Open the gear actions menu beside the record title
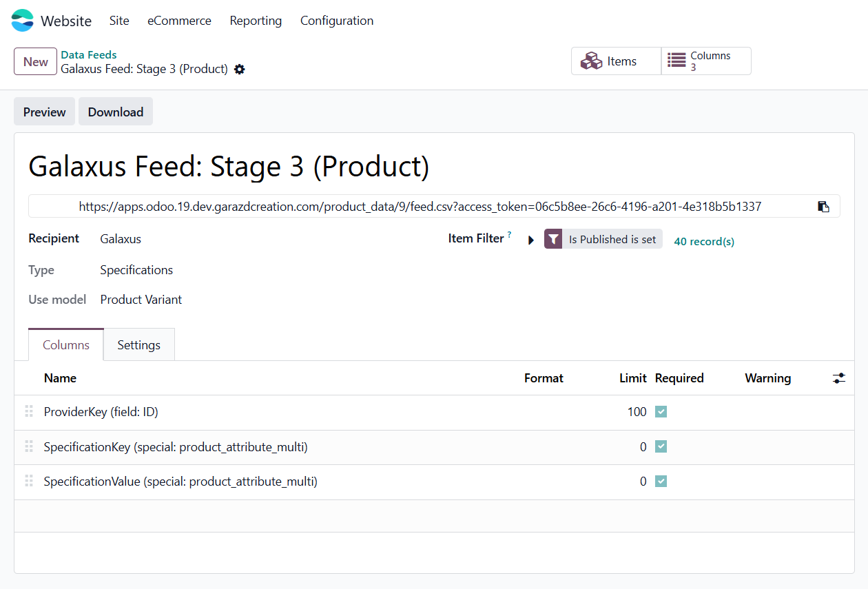Viewport: 868px width, 589px height. click(240, 69)
